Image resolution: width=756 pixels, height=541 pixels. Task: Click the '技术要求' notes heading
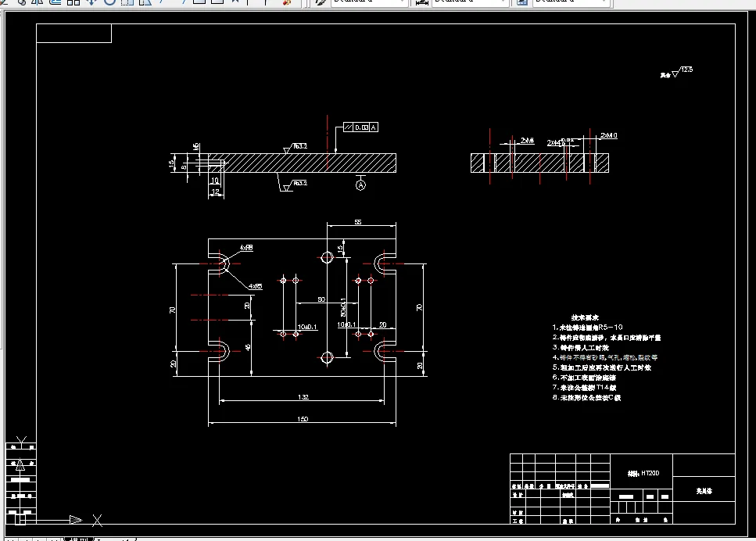tap(585, 317)
